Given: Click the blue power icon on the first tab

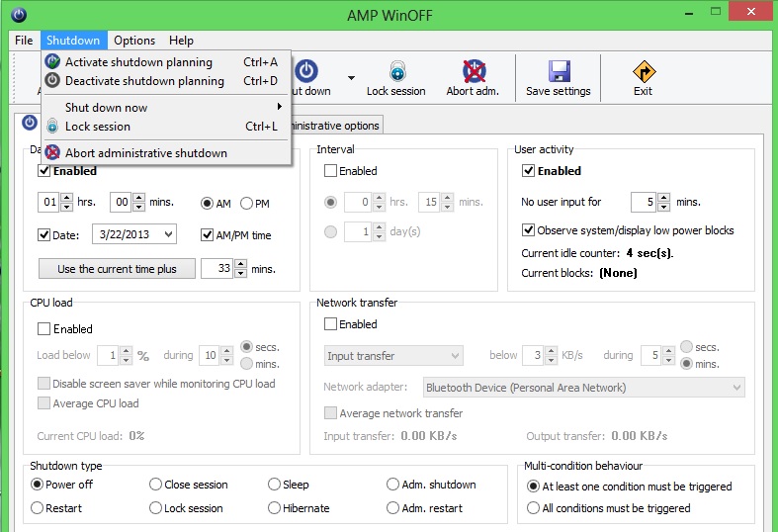Looking at the screenshot, I should tap(30, 122).
